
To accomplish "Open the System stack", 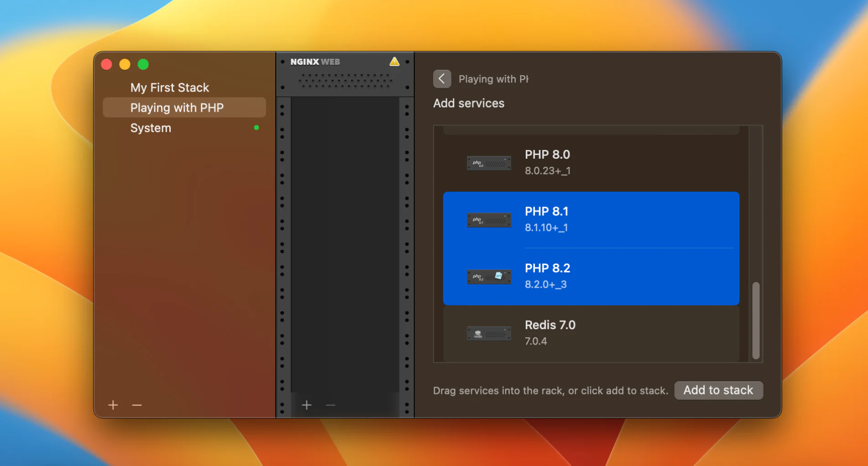I will pyautogui.click(x=151, y=128).
